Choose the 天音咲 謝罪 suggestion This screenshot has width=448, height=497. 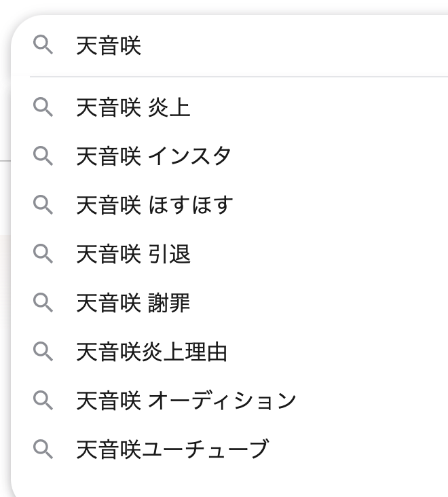[x=133, y=303]
